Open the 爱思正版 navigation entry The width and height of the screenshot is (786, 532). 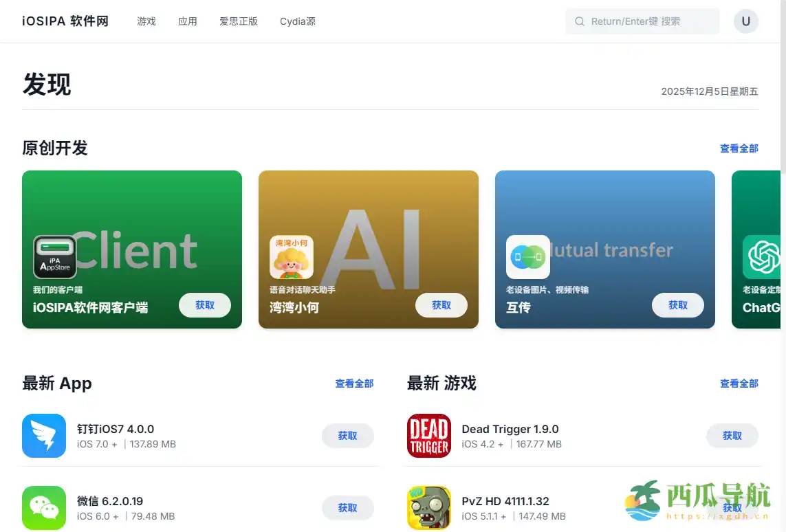[239, 21]
